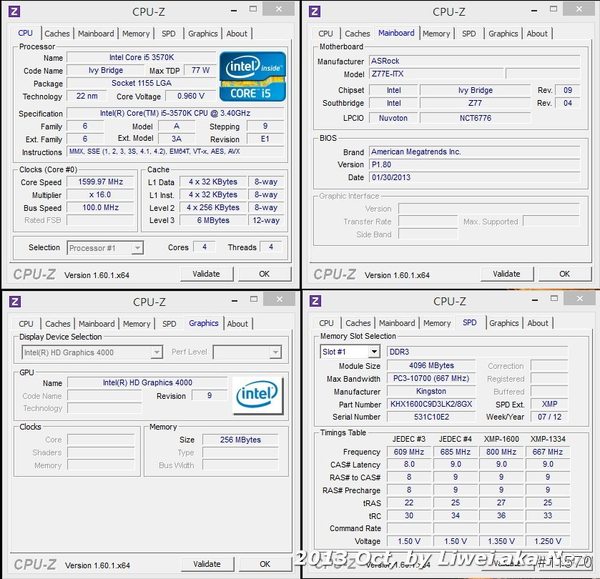The height and width of the screenshot is (579, 600).
Task: Click LPCIO value NCT6776
Action: tap(475, 118)
